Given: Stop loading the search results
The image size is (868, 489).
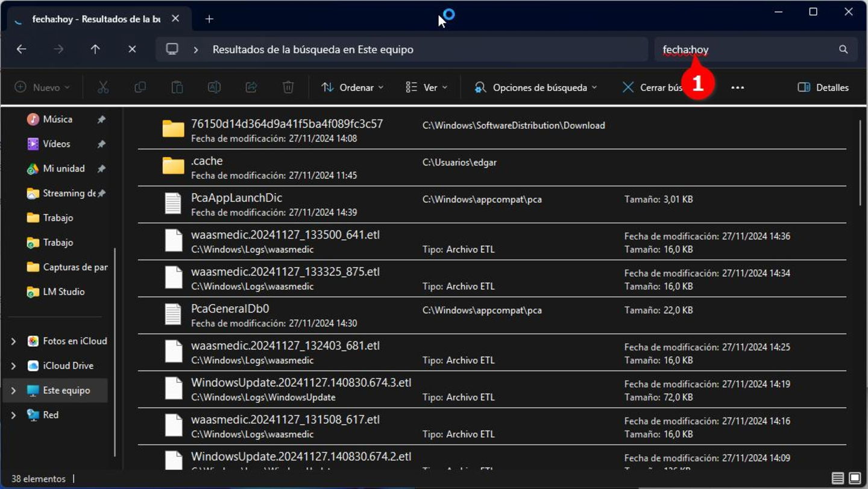Looking at the screenshot, I should (x=132, y=49).
